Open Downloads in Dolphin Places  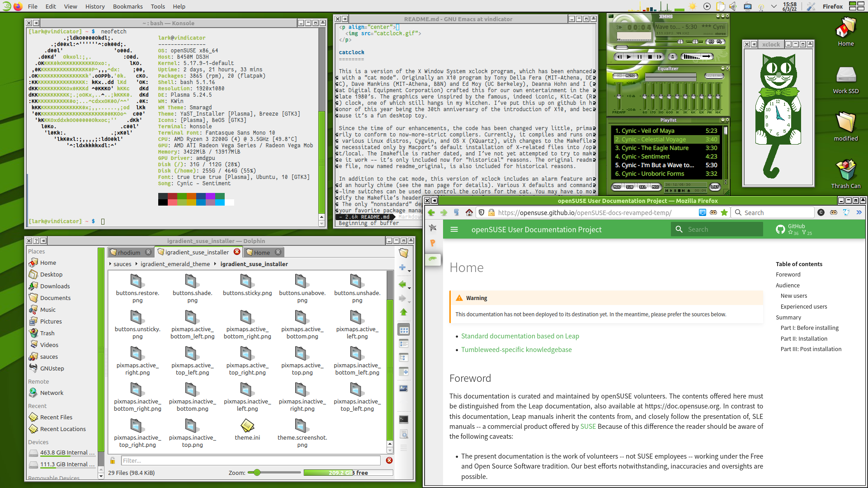pos(55,286)
